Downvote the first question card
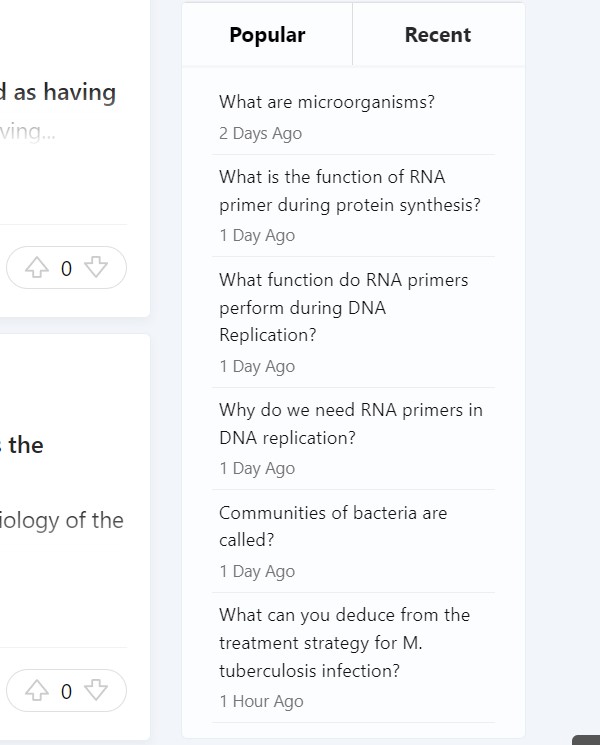 [96, 268]
